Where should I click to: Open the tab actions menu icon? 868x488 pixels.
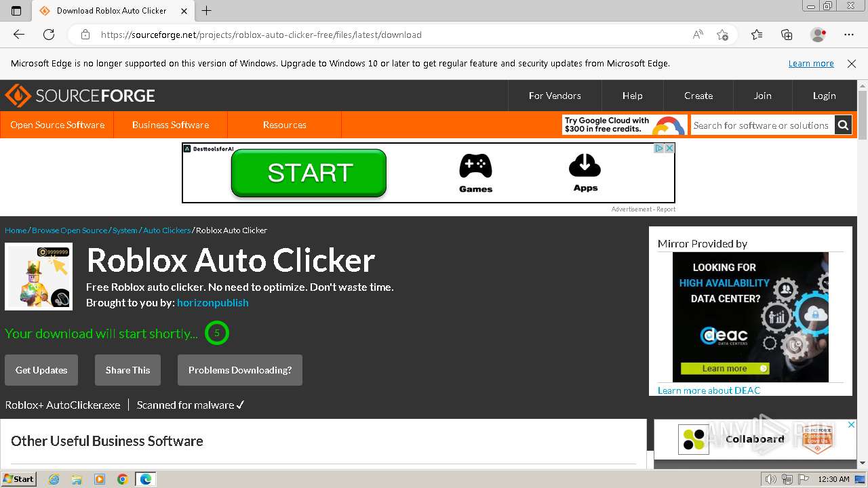(x=16, y=10)
